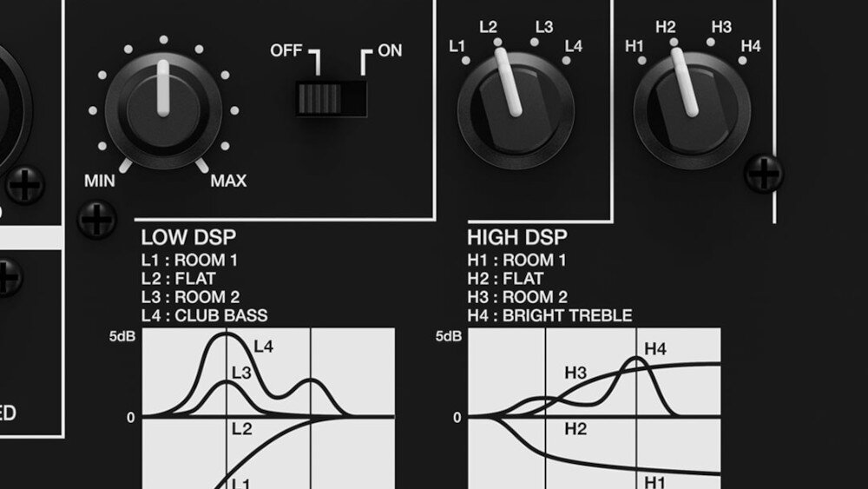The image size is (868, 489).
Task: Click the MAX label of the level knob
Action: (x=228, y=181)
